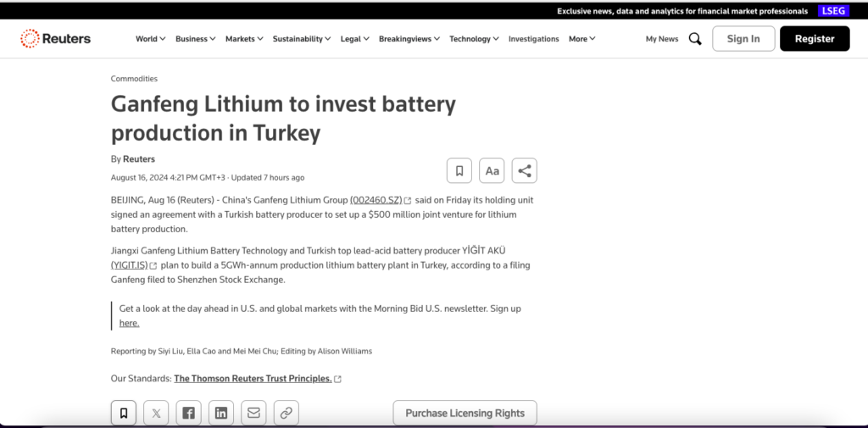Open the More menu dropdown
This screenshot has height=428, width=868.
tap(581, 39)
